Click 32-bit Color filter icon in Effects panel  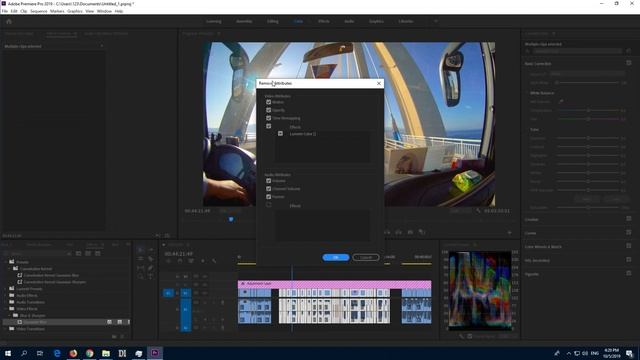[x=88, y=253]
